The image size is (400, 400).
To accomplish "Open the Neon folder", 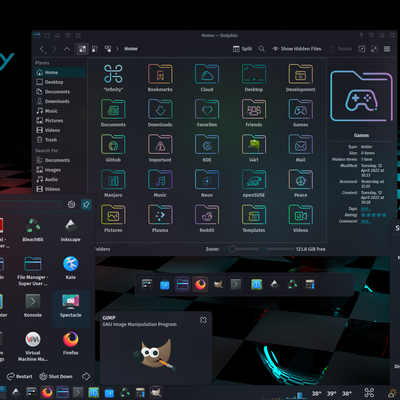I will click(x=207, y=183).
